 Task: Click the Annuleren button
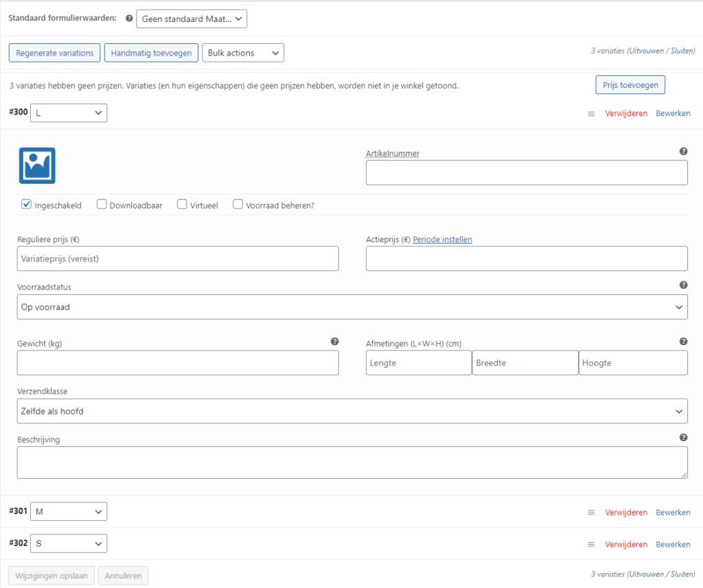click(x=124, y=576)
